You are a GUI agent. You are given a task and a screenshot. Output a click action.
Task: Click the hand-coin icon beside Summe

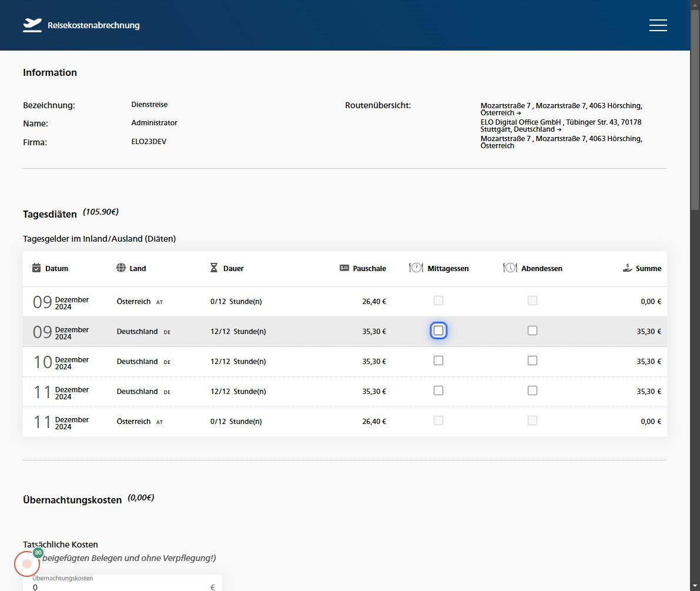pos(628,268)
